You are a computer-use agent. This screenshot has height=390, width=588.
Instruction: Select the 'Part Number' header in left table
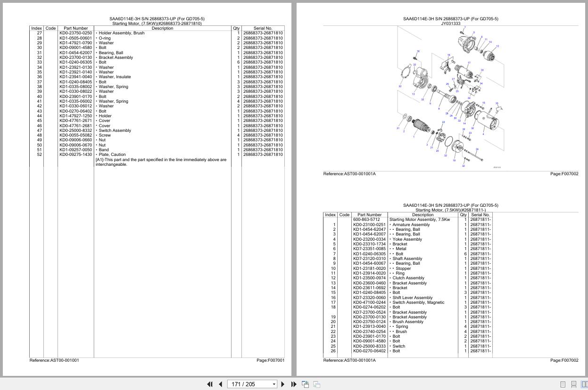(75, 28)
